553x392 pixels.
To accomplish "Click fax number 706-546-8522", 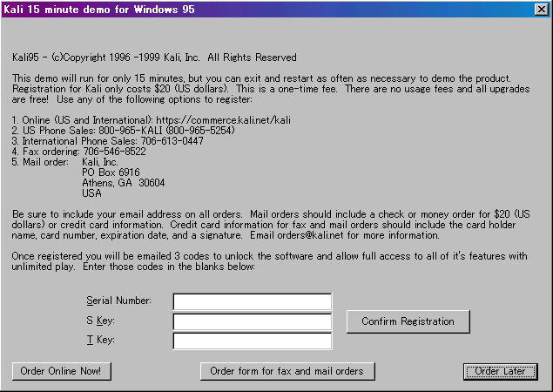I will pos(114,152).
